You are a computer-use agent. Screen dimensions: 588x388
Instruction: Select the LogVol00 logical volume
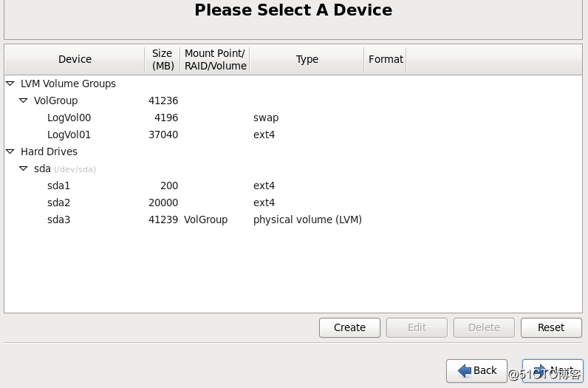293,118
